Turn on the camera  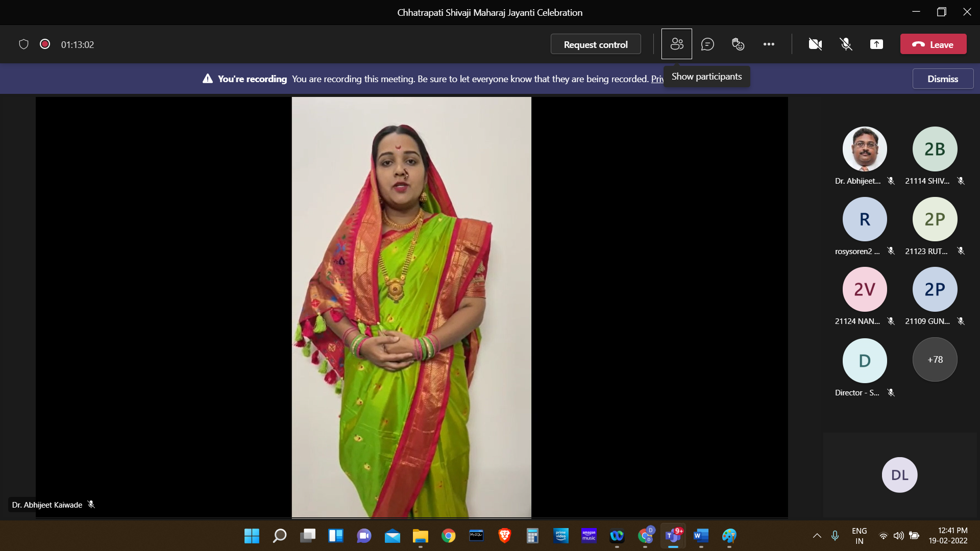[815, 44]
